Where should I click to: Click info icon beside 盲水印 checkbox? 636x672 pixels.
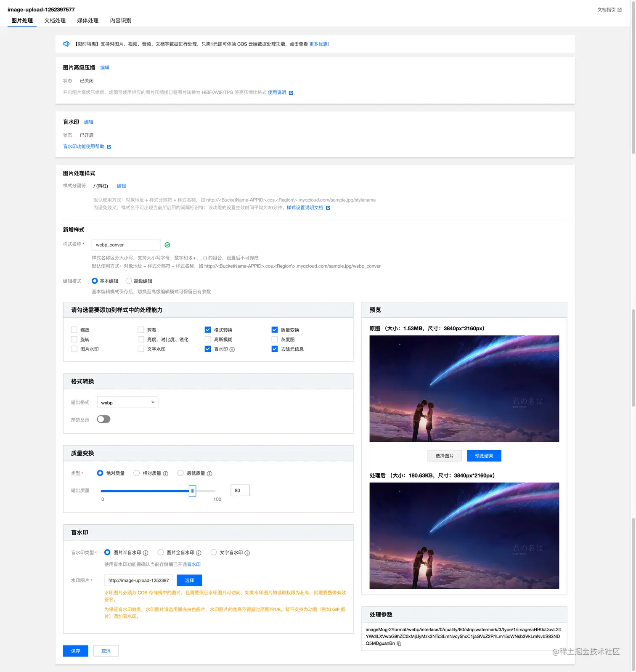[x=232, y=349]
